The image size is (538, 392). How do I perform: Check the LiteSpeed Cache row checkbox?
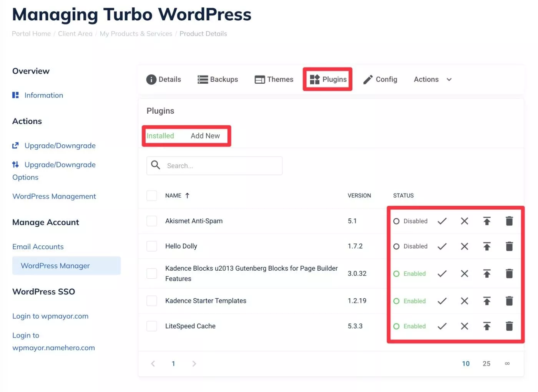[x=152, y=326]
